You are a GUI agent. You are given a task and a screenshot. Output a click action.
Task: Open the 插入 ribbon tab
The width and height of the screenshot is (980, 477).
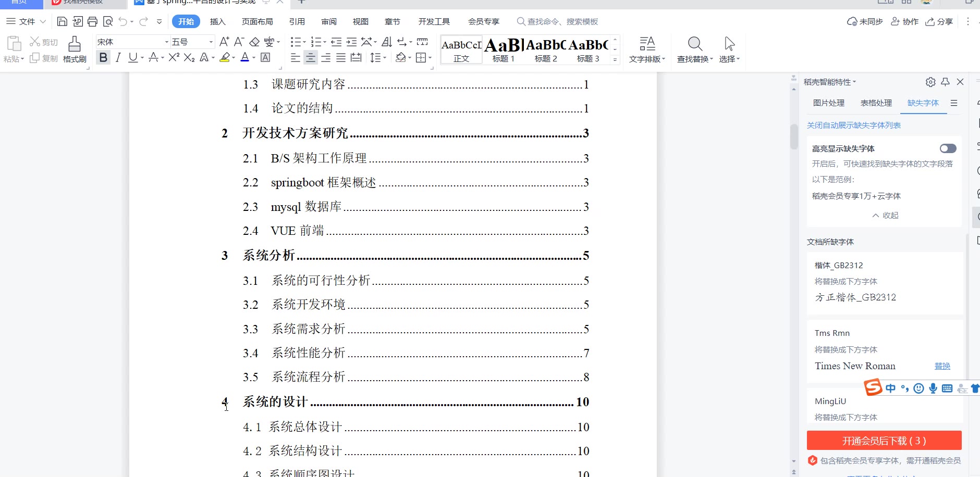[217, 21]
